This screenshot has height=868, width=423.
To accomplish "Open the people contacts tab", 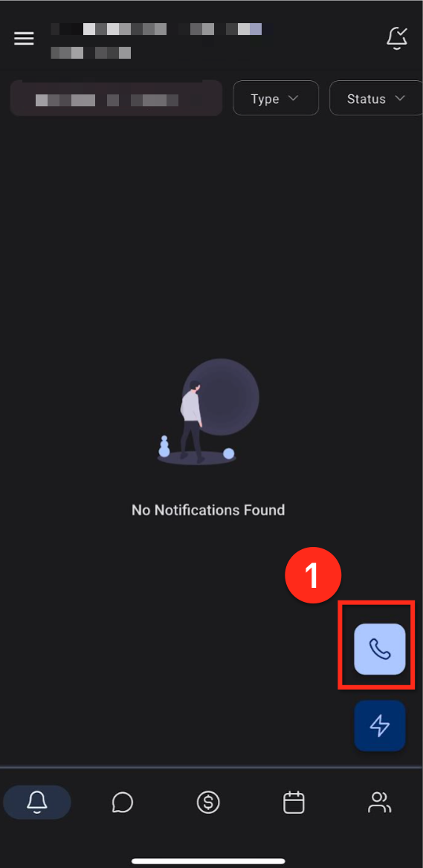I will [x=380, y=802].
